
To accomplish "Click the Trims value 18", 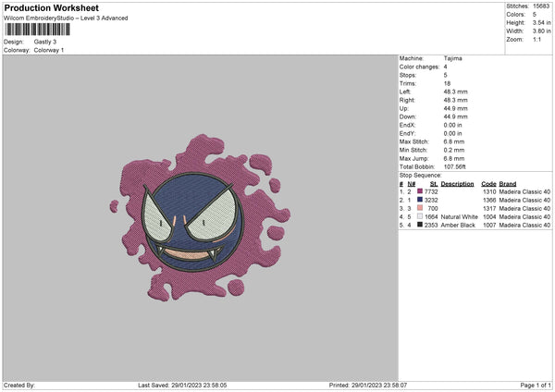I will tap(447, 83).
